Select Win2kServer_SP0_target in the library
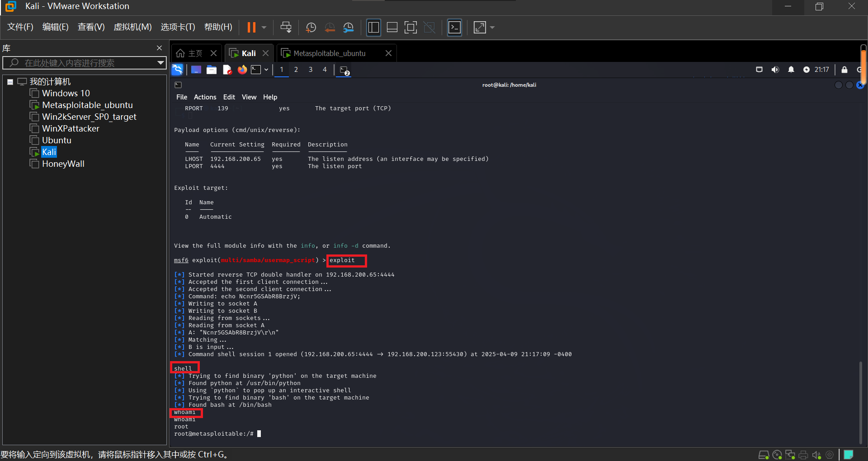The width and height of the screenshot is (868, 461). click(x=89, y=117)
